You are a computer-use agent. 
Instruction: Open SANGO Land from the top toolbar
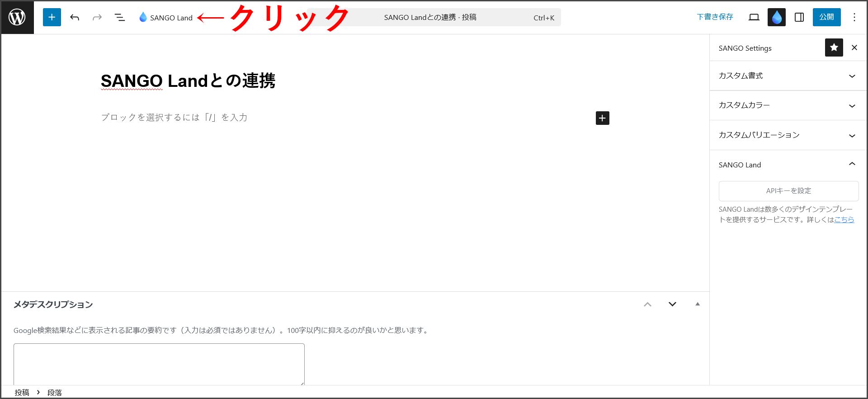[166, 17]
